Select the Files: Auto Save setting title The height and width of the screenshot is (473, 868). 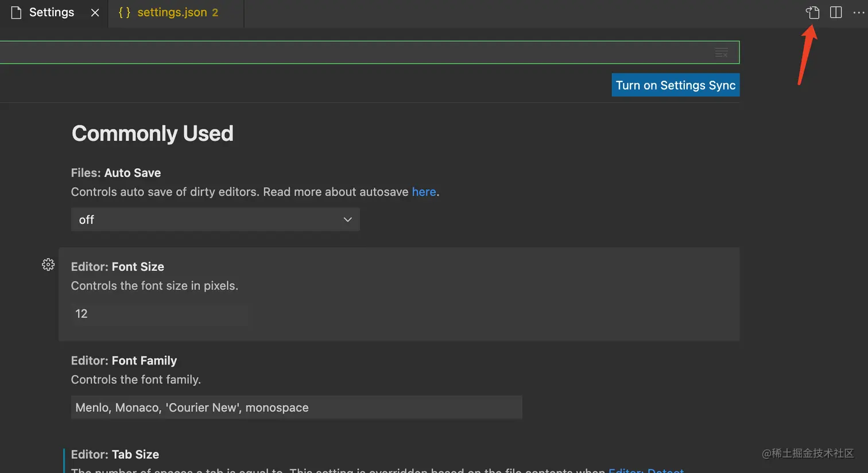pyautogui.click(x=116, y=173)
